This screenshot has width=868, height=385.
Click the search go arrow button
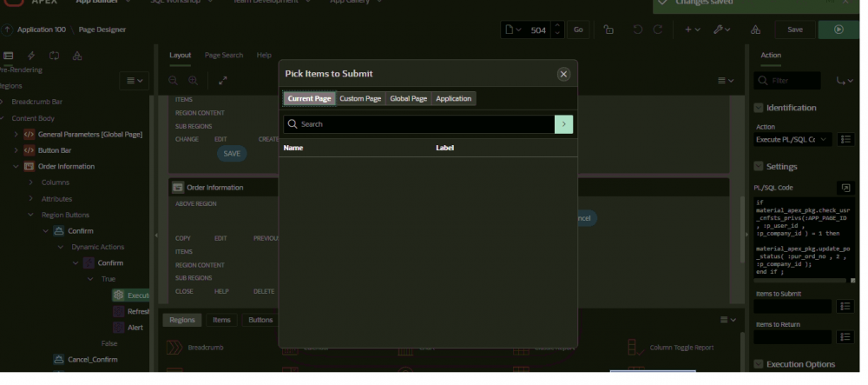tap(563, 124)
